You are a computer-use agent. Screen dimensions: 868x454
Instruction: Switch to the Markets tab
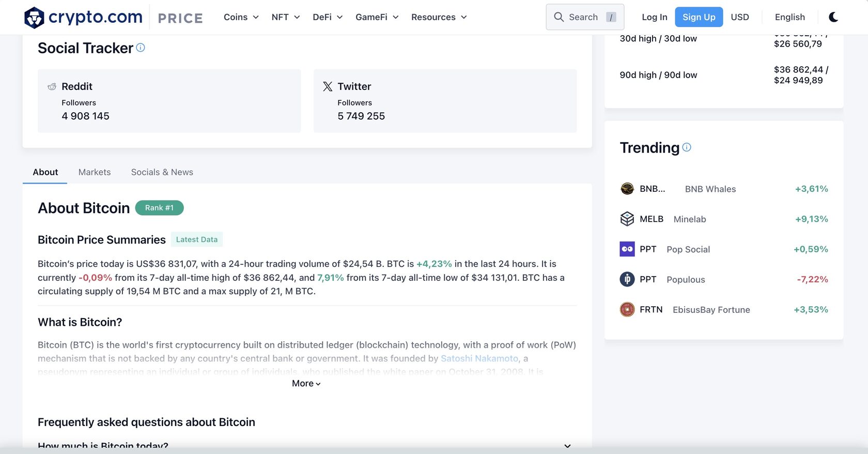95,172
